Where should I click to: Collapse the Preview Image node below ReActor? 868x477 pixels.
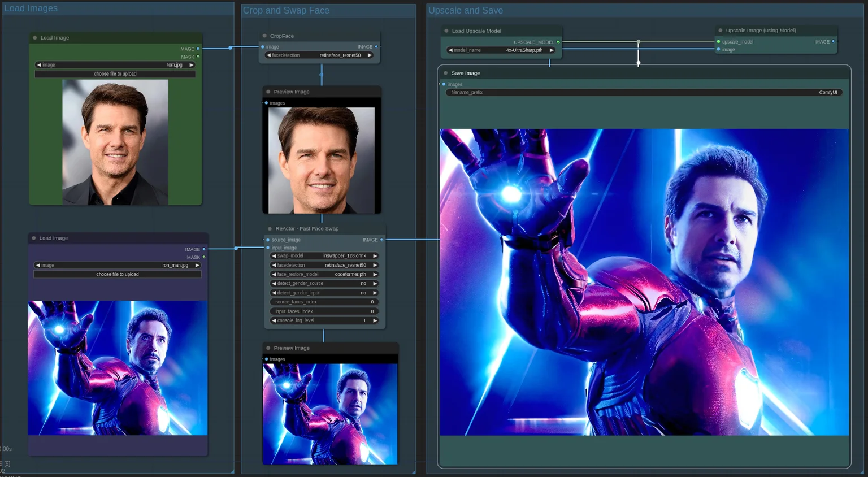[x=268, y=348]
